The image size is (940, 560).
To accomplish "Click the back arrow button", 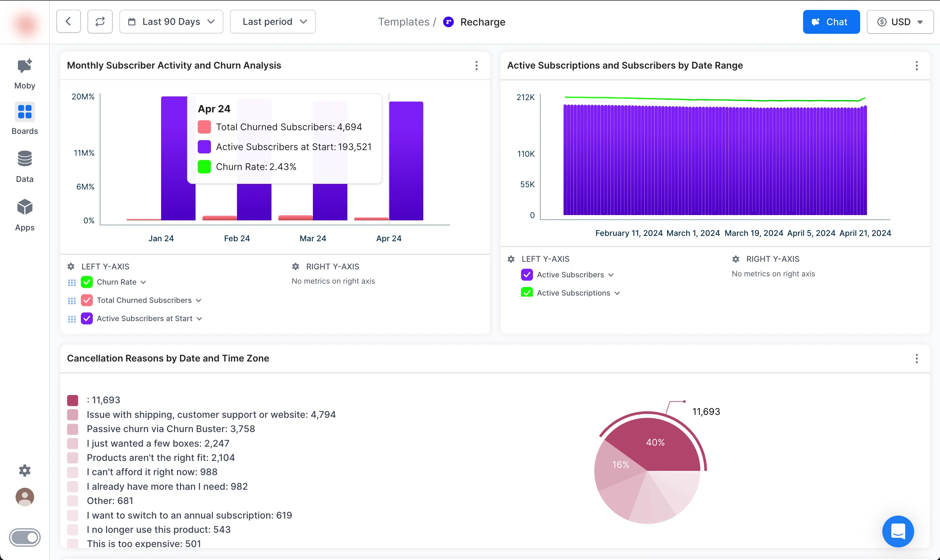I will coord(68,22).
